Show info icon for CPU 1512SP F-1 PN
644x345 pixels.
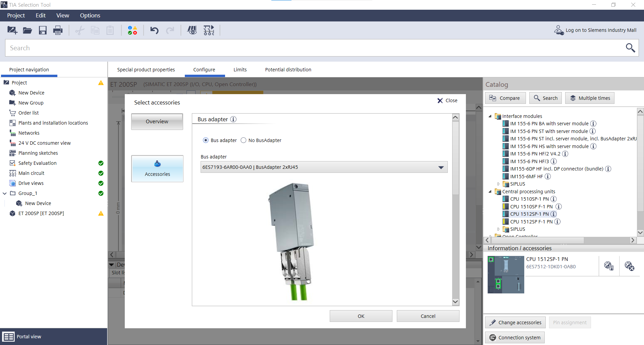(557, 222)
